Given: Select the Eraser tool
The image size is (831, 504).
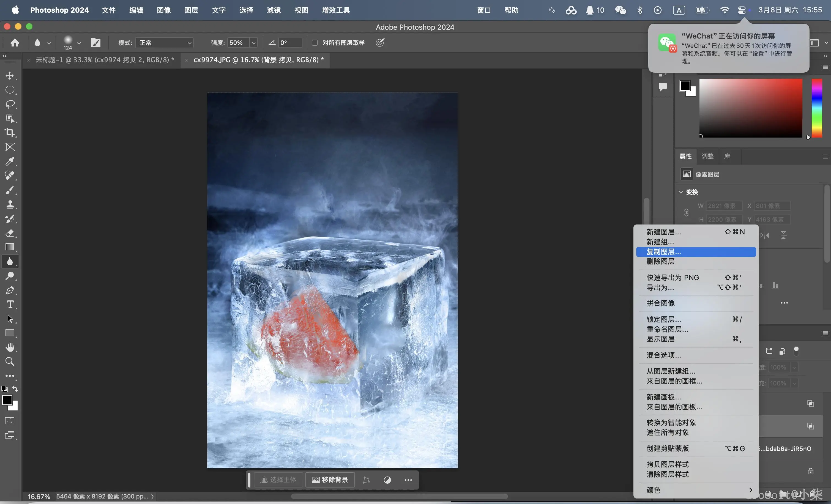Looking at the screenshot, I should pyautogui.click(x=10, y=233).
